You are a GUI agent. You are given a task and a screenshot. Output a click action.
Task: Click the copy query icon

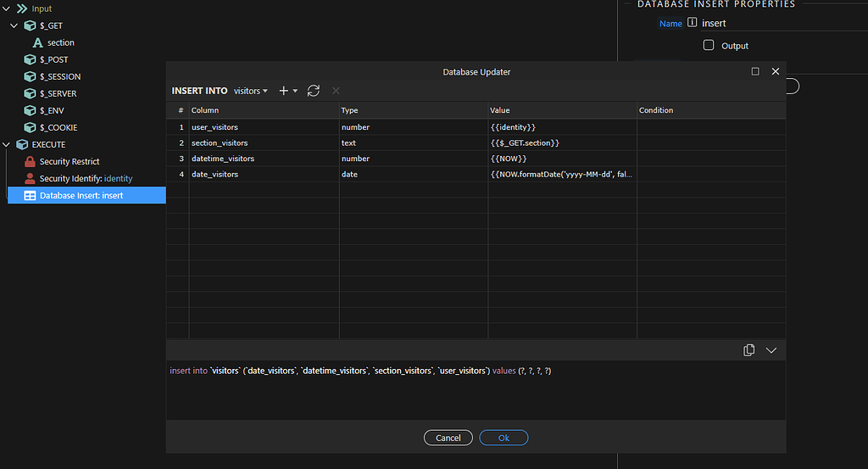(x=749, y=350)
